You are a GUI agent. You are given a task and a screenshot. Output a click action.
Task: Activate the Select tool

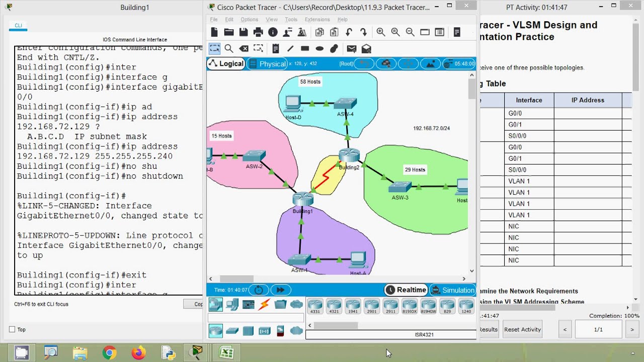pos(214,49)
